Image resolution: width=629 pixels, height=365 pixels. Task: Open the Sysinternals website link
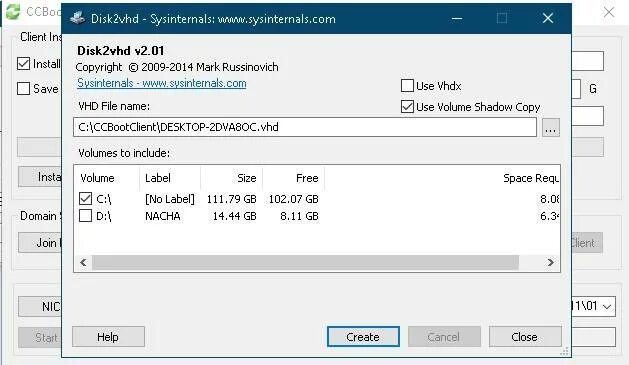[162, 83]
